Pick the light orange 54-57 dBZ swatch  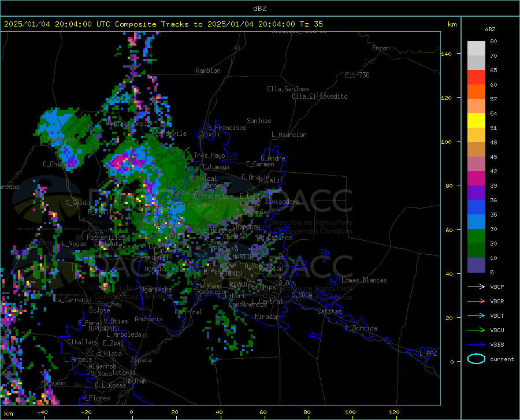(x=476, y=106)
